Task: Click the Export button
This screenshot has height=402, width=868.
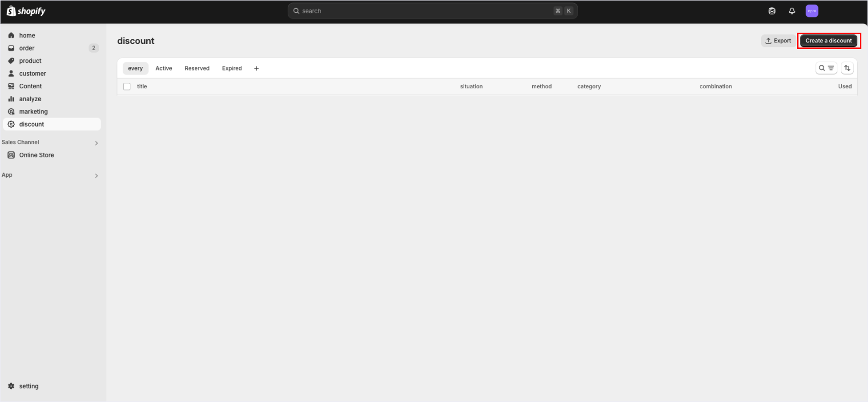Action: pos(778,41)
